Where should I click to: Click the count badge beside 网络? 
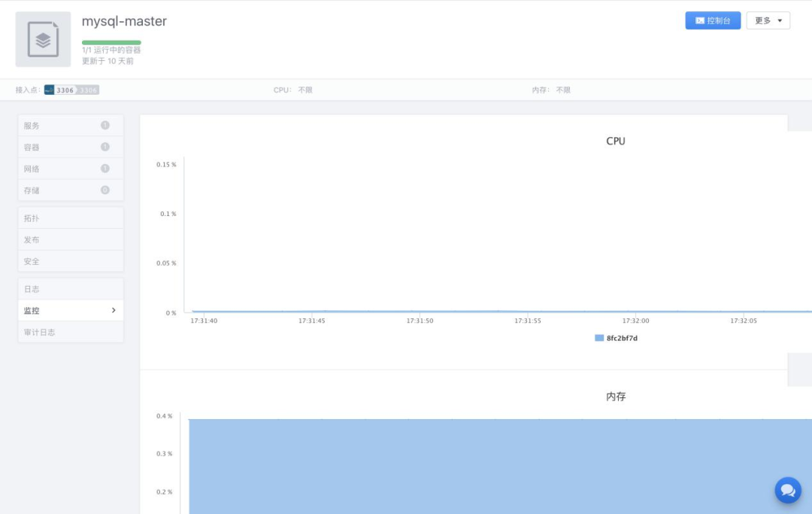[x=105, y=169]
